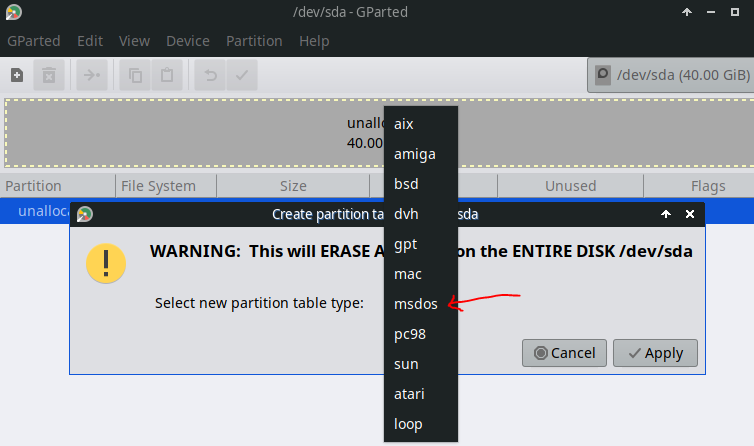The height and width of the screenshot is (446, 754).
Task: Click the ERASE warning text in dialog
Action: click(421, 251)
